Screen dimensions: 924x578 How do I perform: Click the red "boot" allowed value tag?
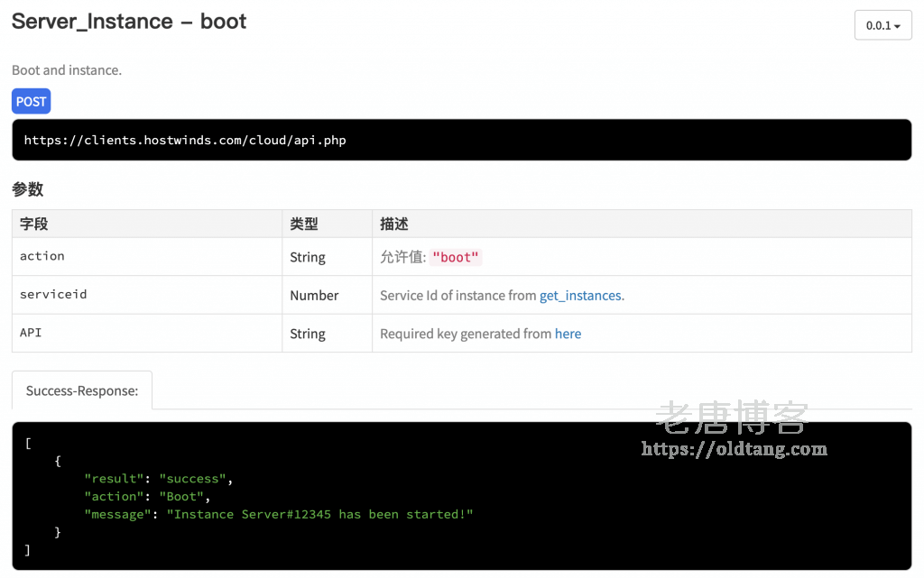456,257
